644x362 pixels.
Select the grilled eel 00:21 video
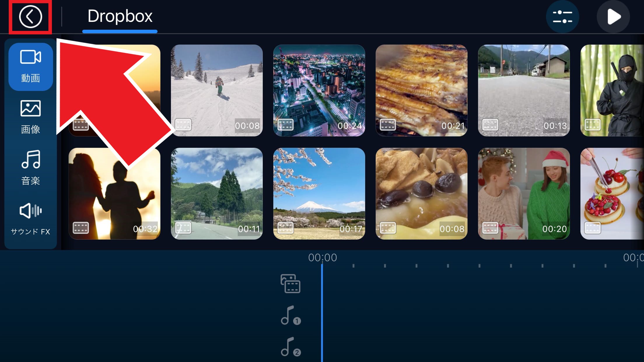point(421,90)
